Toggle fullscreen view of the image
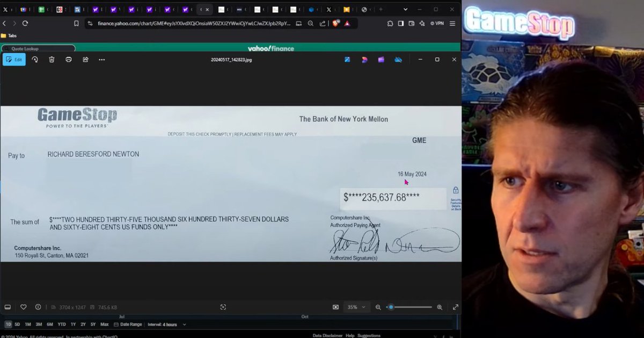Viewport: 644px width, 338px height. [455, 307]
